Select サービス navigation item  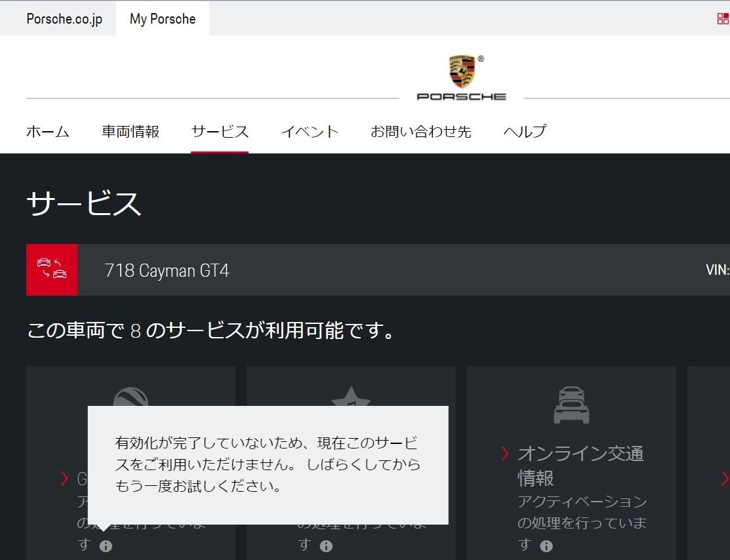[x=220, y=131]
